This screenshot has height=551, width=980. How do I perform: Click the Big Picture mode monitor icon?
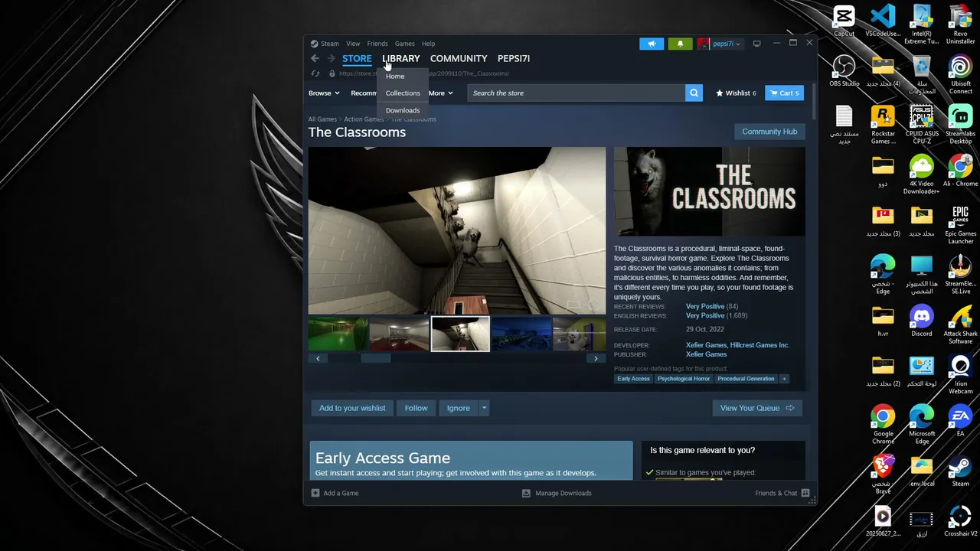pos(757,44)
